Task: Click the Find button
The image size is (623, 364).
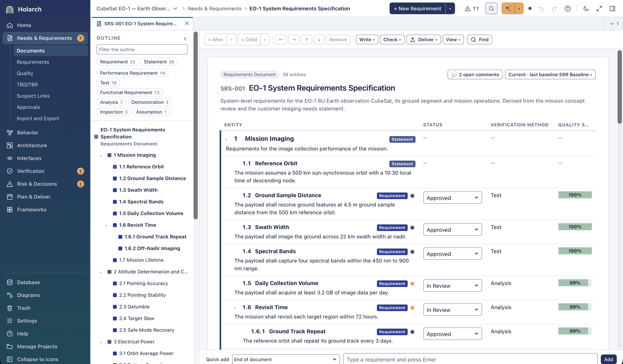Action: [479, 40]
